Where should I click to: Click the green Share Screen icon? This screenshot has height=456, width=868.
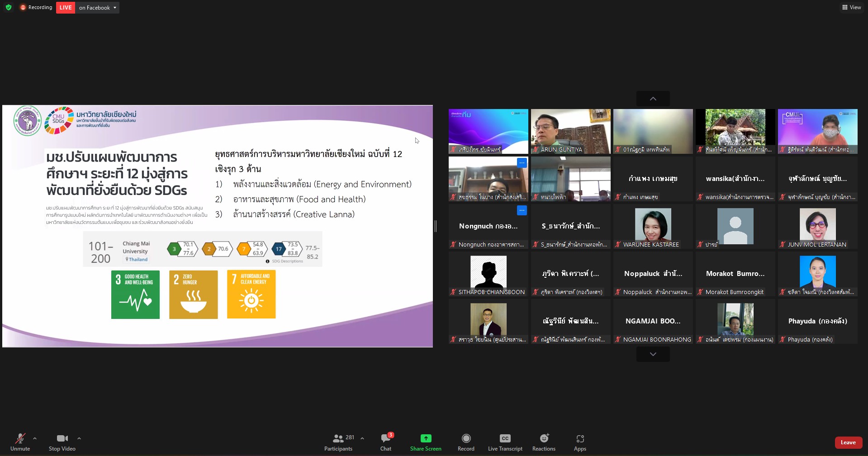tap(426, 438)
